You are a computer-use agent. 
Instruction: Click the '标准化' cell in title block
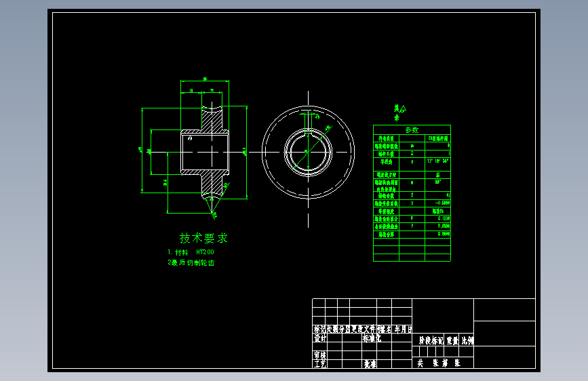point(372,338)
